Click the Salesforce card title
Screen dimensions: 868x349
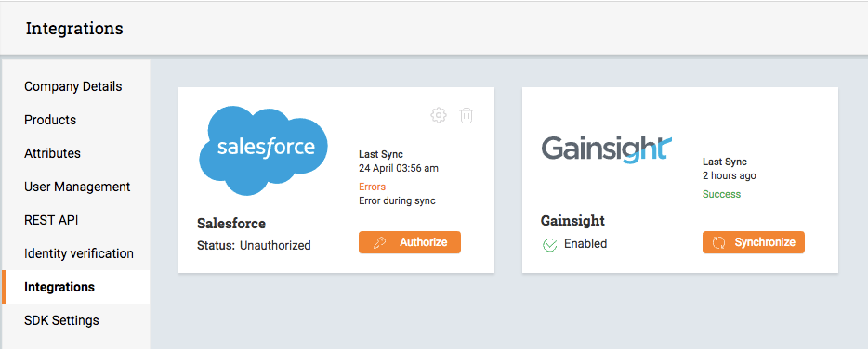pos(231,224)
